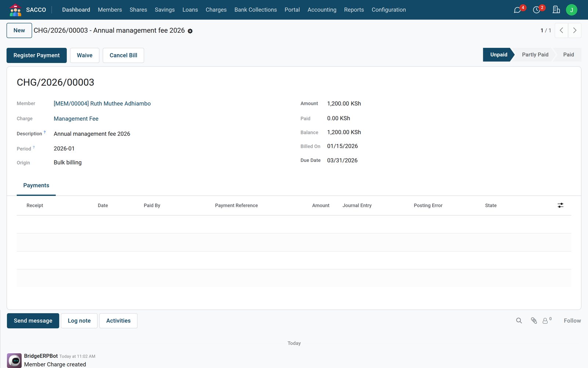Open Members menu
588x368 pixels.
pos(110,10)
